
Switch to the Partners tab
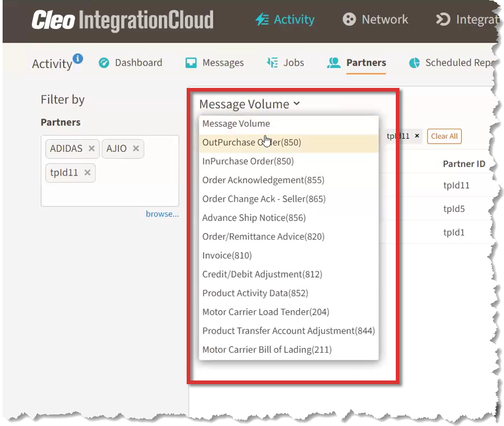[x=365, y=63]
